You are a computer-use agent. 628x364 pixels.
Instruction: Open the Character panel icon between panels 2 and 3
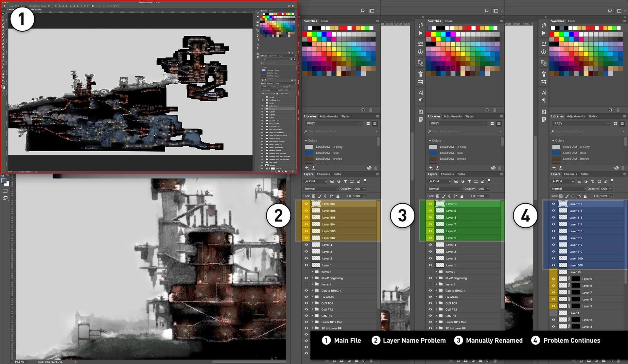tap(421, 93)
